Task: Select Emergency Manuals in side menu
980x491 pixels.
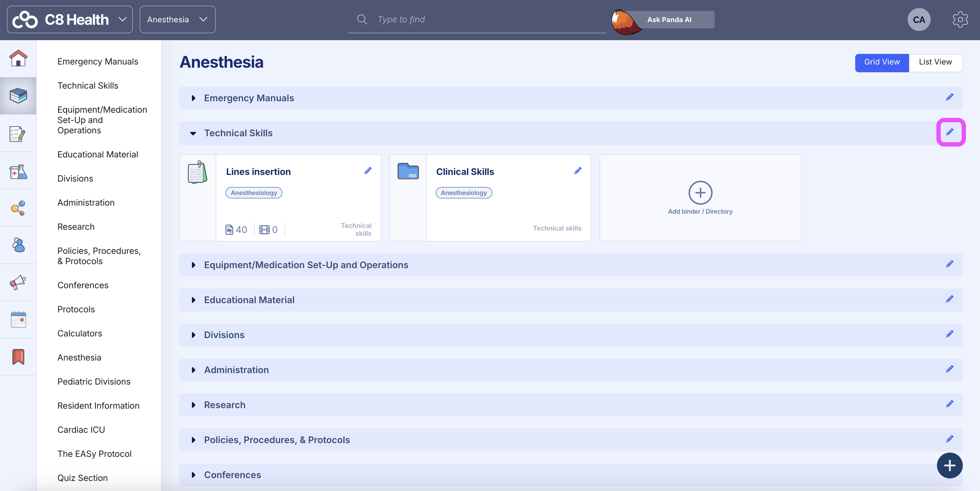Action: pos(98,62)
